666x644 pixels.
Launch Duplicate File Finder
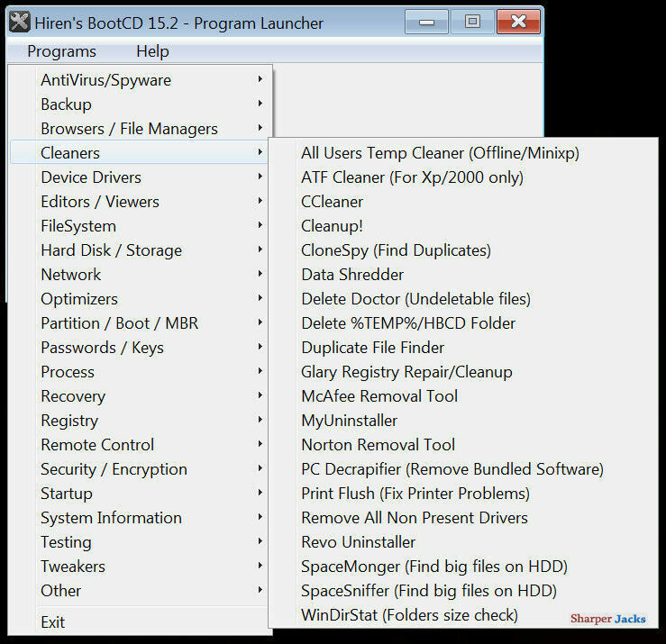[463, 348]
